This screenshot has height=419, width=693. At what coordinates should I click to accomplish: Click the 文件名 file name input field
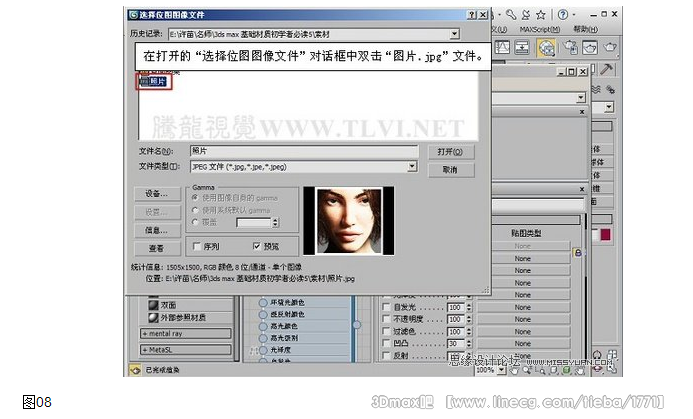(304, 151)
